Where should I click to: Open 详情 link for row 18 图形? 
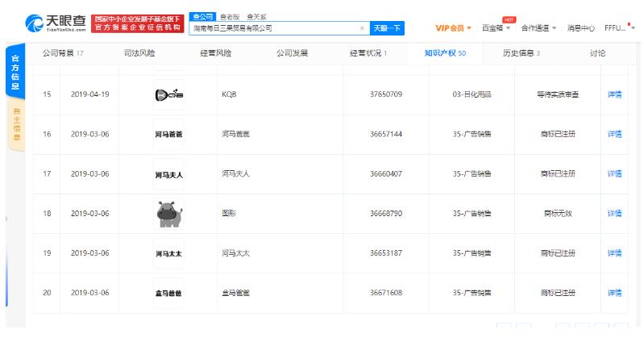click(614, 214)
